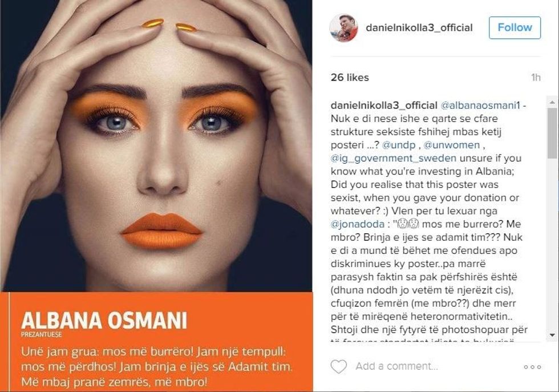
Task: Click the caption scrollbar thumb
Action: pos(552,133)
